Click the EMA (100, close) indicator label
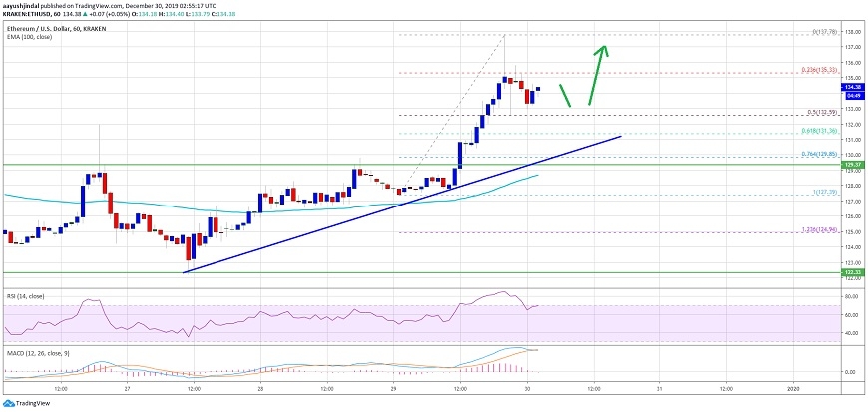Screen dimensions: 868x412 [x=28, y=36]
